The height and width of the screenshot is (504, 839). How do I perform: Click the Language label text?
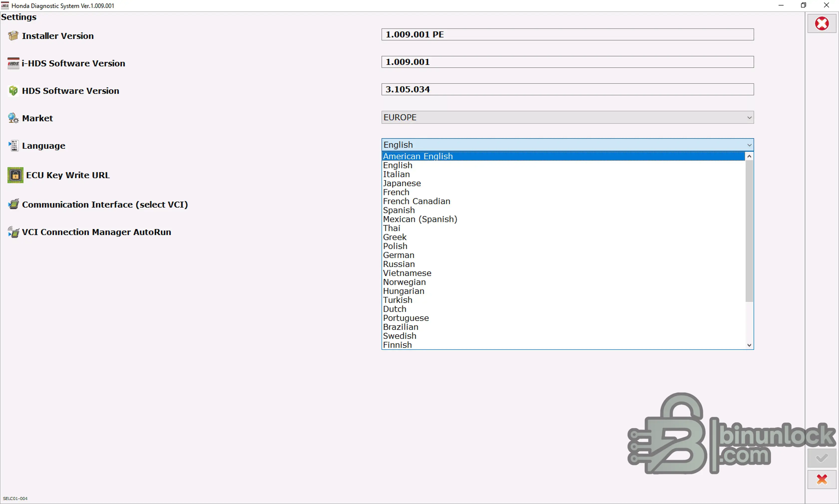tap(43, 146)
